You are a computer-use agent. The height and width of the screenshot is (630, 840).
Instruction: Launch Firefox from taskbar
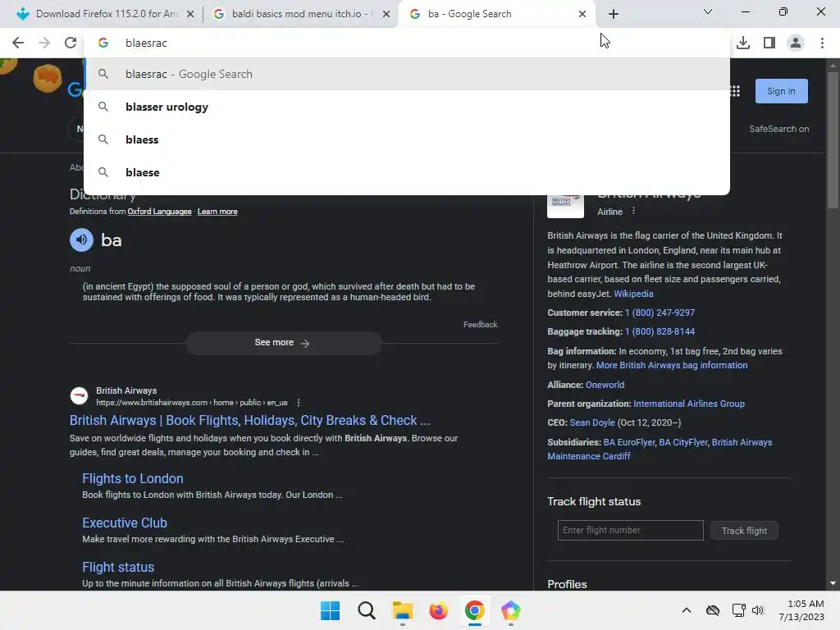click(438, 610)
